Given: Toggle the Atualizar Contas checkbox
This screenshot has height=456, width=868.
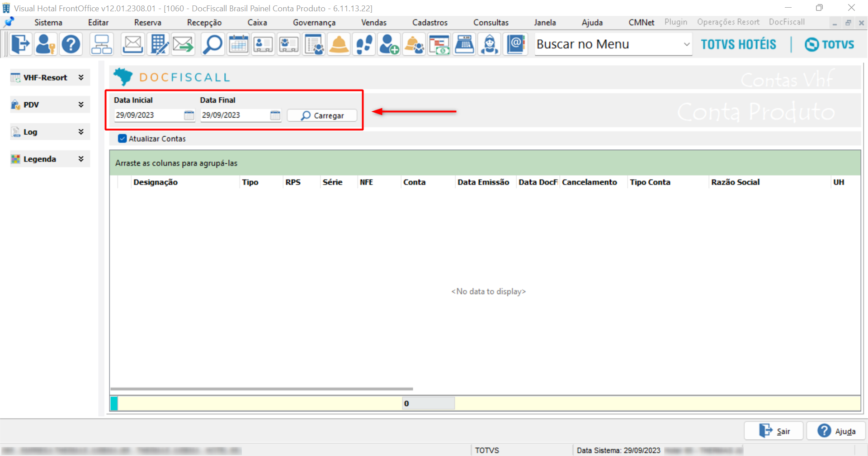Looking at the screenshot, I should coord(122,138).
